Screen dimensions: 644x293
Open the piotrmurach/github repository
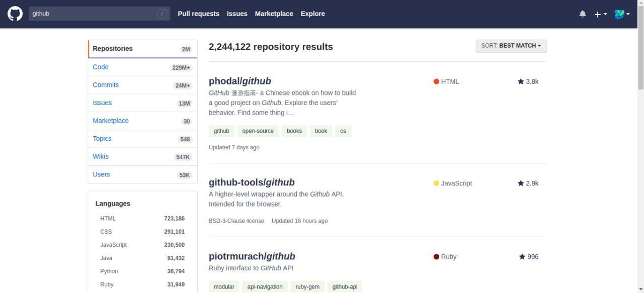pos(252,256)
